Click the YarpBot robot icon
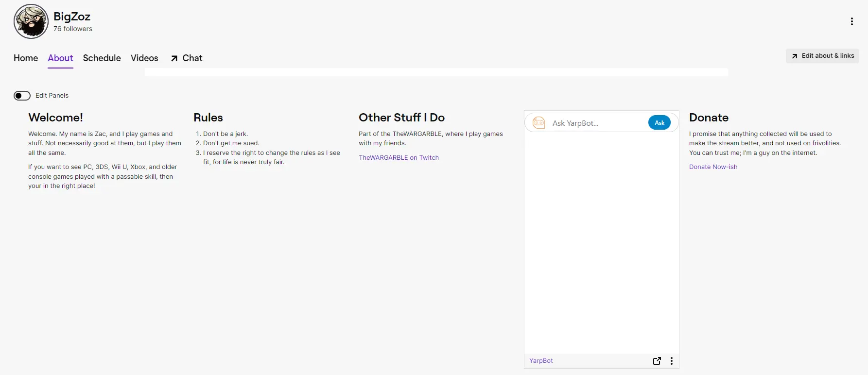The image size is (868, 375). pos(539,123)
